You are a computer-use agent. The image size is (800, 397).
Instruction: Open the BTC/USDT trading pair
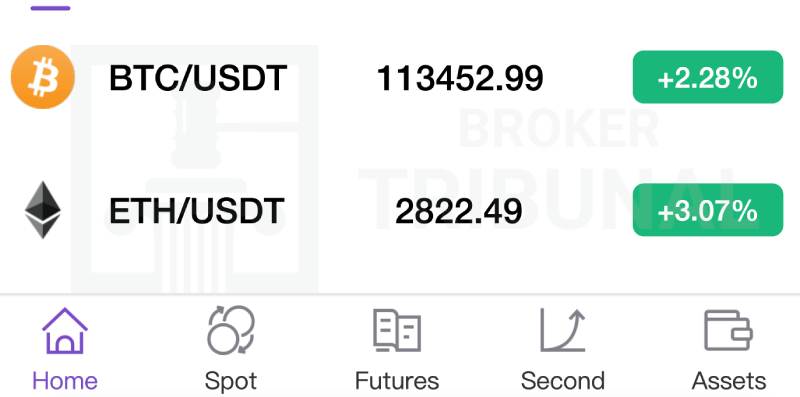(198, 78)
